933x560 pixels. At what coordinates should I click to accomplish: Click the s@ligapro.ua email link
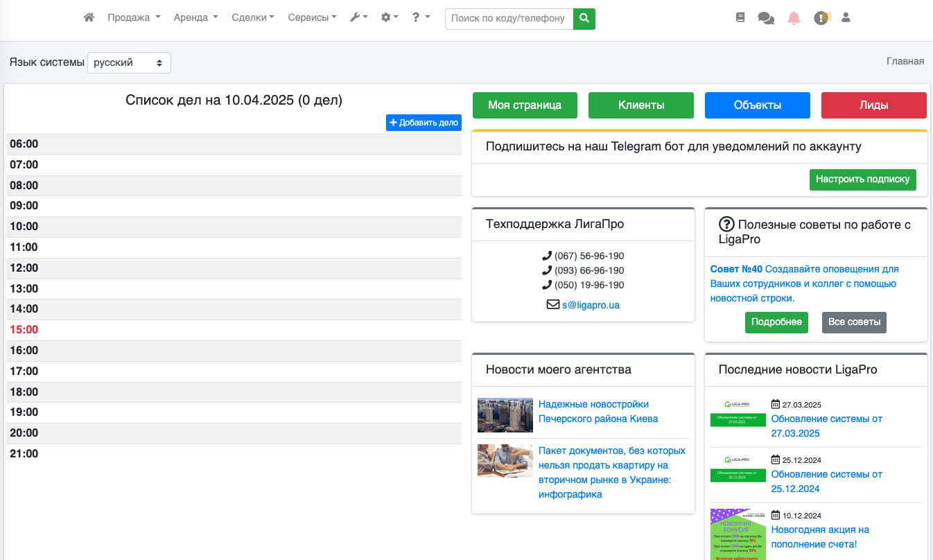tap(591, 304)
